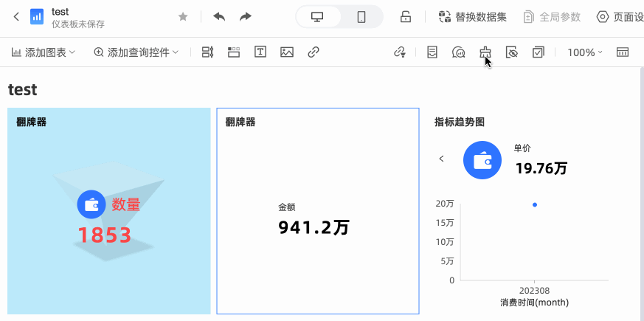Expand the 添加查询控件 dropdown
Viewport: 644px width, 321px height.
click(136, 52)
